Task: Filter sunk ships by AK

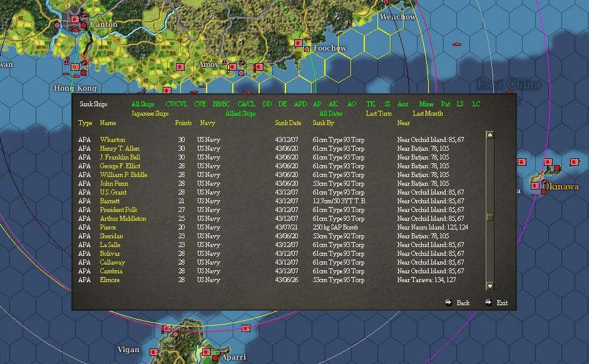Action: pyautogui.click(x=333, y=104)
